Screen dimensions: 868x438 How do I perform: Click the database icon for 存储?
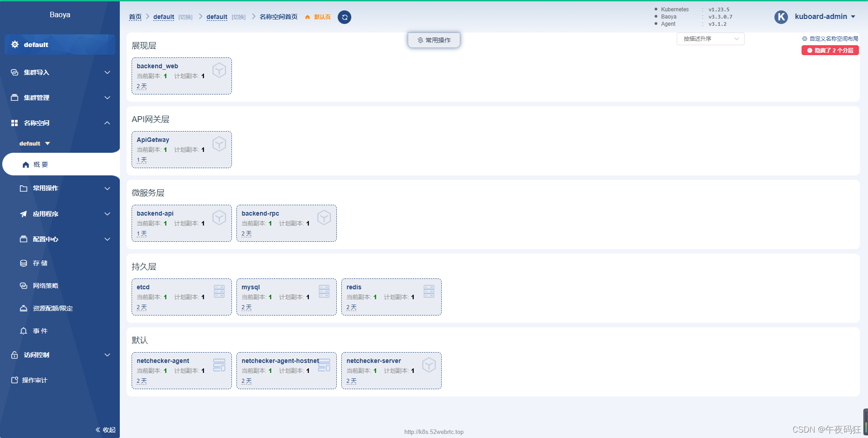[x=24, y=263]
